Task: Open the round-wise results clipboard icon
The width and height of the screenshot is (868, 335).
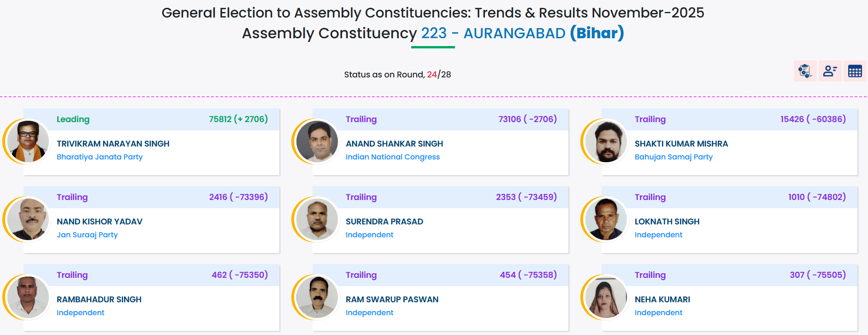Action: click(805, 71)
